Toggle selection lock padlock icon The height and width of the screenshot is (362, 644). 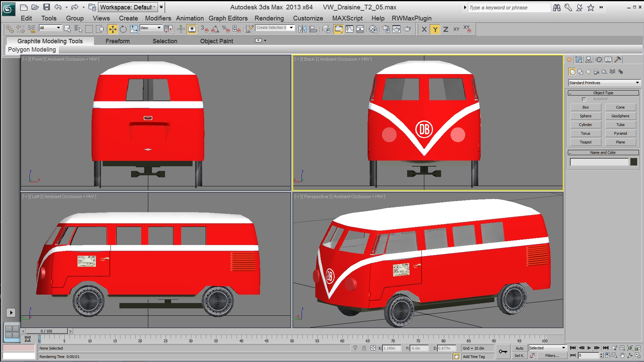click(364, 348)
